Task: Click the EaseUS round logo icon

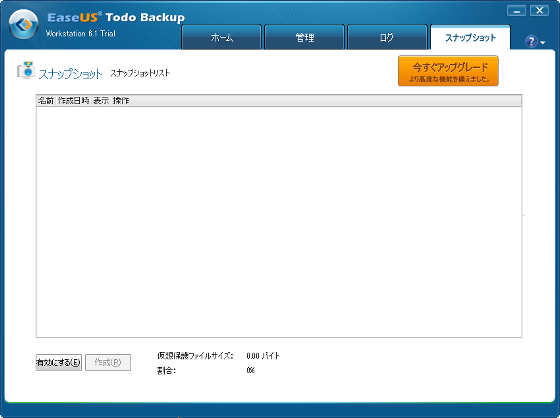Action: (24, 24)
